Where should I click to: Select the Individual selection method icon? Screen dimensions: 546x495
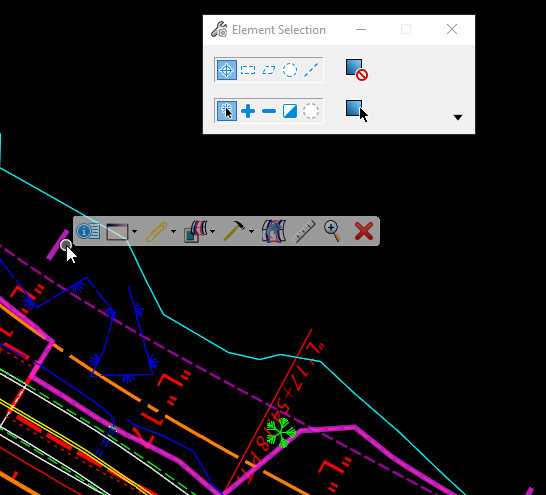click(227, 70)
